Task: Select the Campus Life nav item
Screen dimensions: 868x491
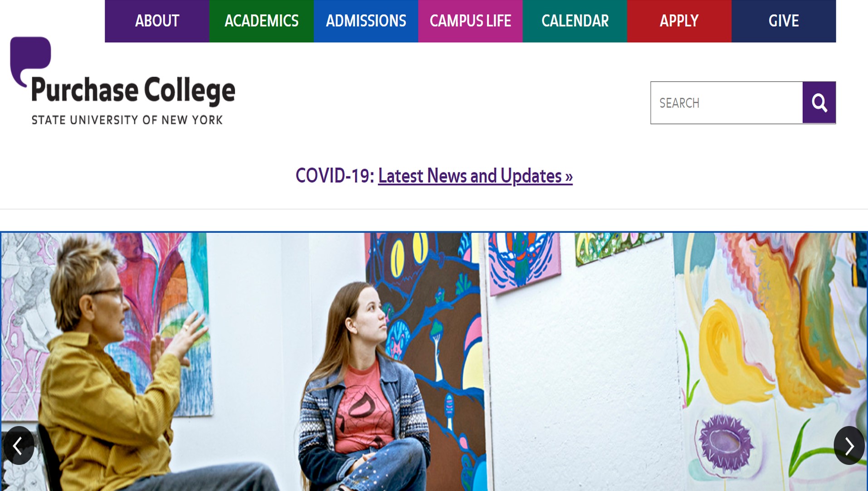Action: [470, 21]
